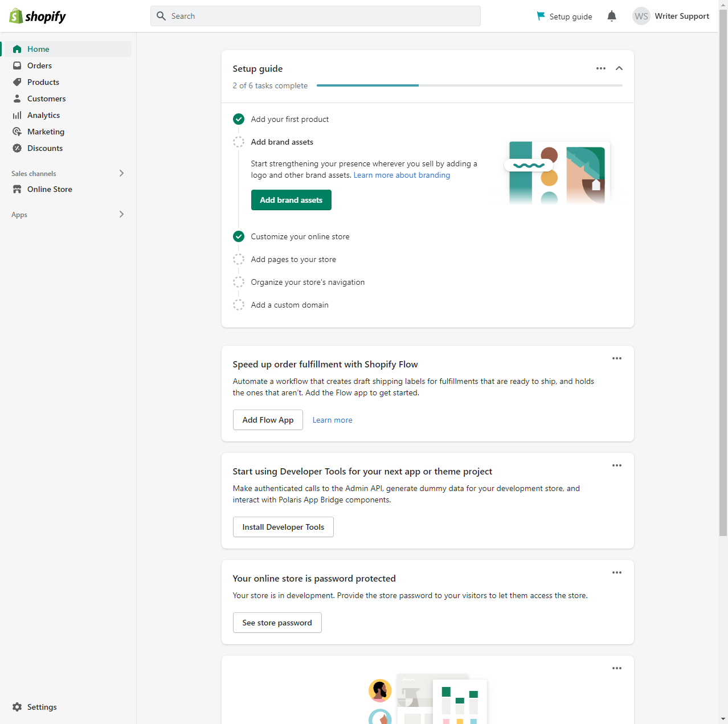Click the Orders inbox icon
This screenshot has height=724, width=728.
coord(17,66)
